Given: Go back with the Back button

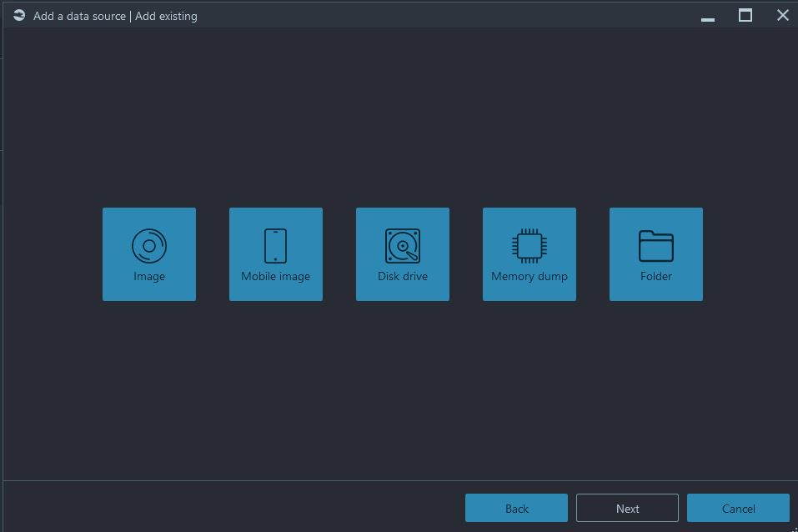Looking at the screenshot, I should 516,508.
